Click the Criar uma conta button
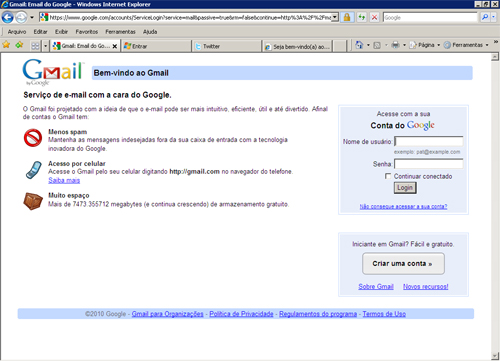This screenshot has width=500, height=361. tap(403, 264)
